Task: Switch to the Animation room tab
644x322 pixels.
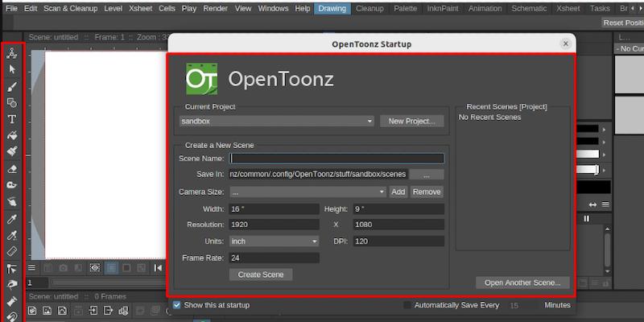Action: (485, 8)
